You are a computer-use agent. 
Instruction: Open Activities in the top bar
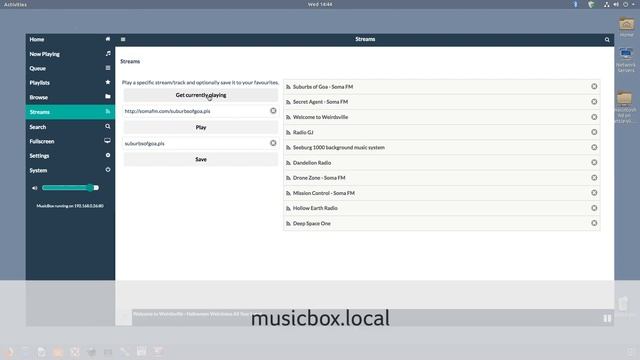(15, 4)
